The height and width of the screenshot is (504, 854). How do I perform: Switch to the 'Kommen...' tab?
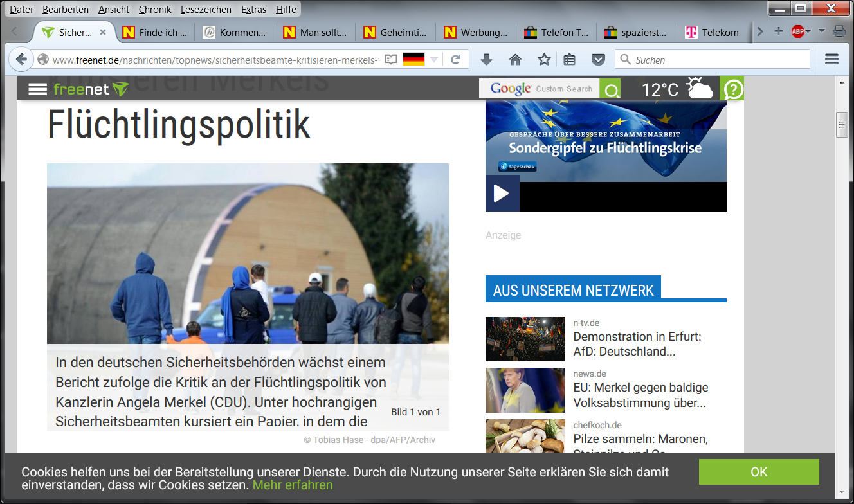point(235,32)
